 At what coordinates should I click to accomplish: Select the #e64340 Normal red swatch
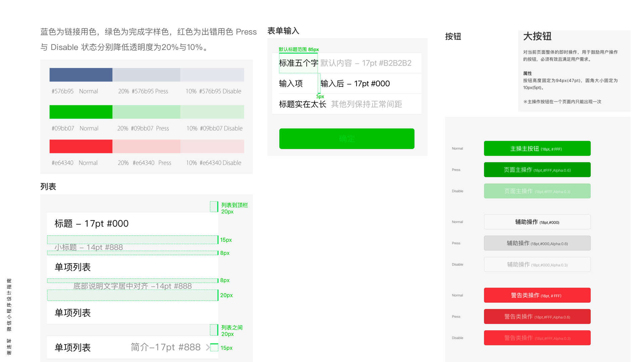(x=81, y=146)
